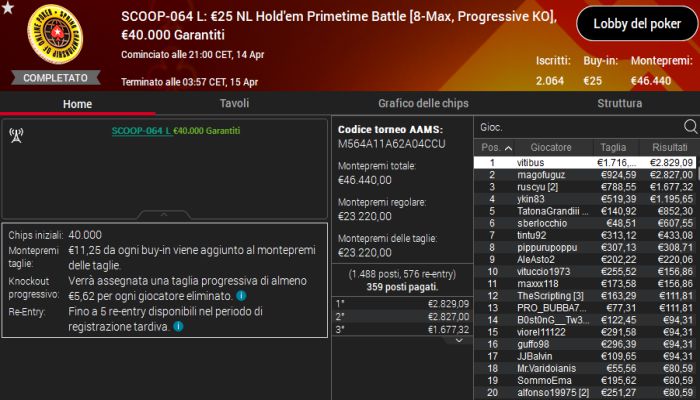700x400 pixels.
Task: Open the player search magnifier icon
Action: click(690, 127)
